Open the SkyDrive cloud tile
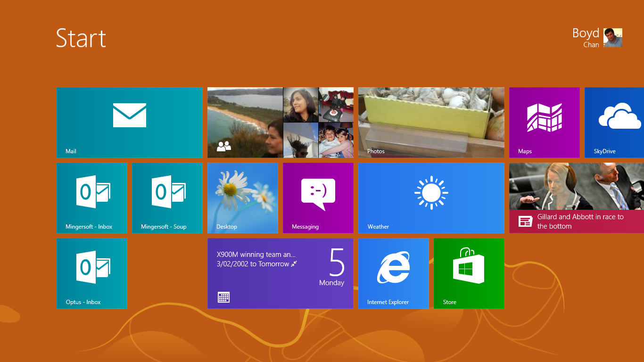This screenshot has width=644, height=362. tap(614, 123)
